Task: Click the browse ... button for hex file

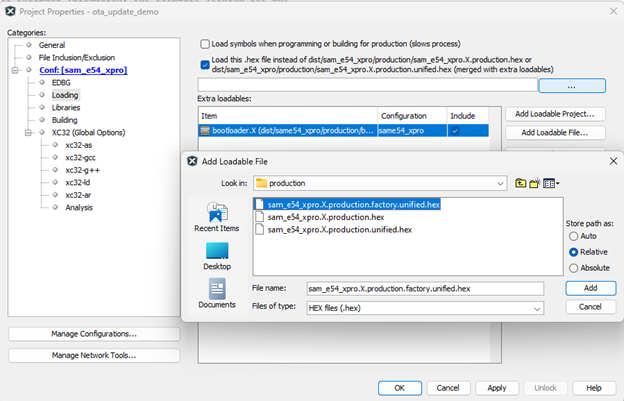Action: (572, 86)
